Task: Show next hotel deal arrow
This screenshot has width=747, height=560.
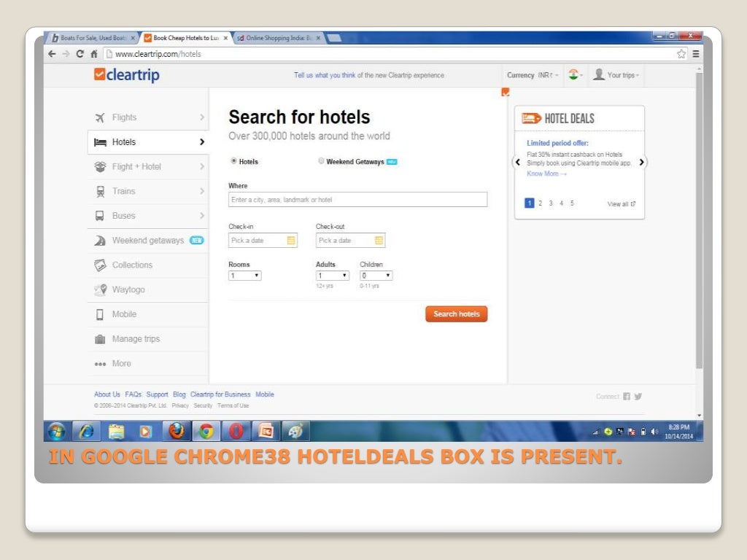Action: (642, 162)
